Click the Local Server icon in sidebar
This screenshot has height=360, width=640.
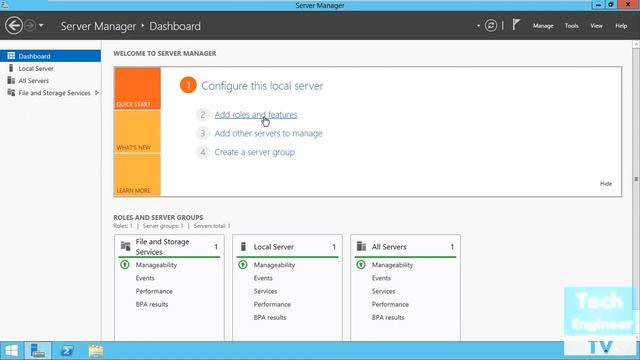click(x=11, y=68)
